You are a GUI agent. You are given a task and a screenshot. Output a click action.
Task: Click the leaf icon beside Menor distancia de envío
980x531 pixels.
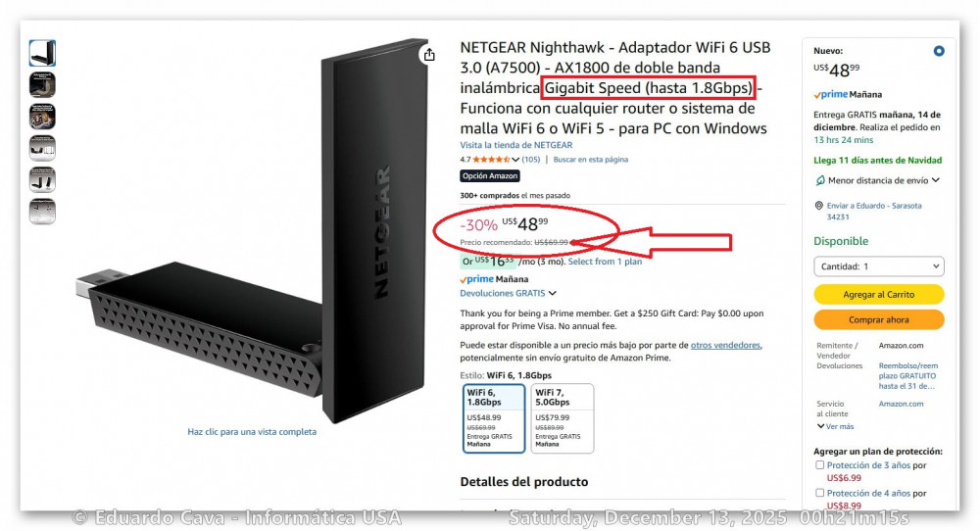point(820,180)
